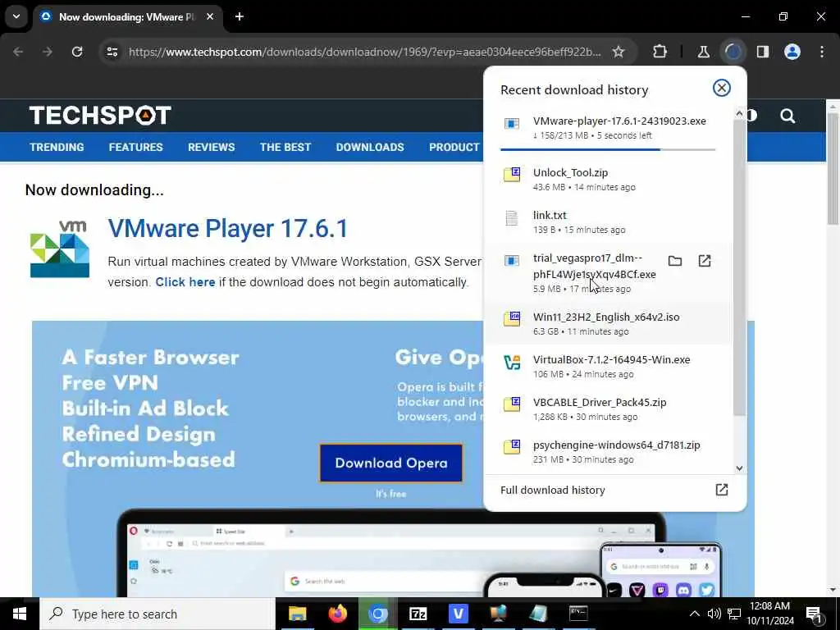Viewport: 840px width, 630px height.
Task: Open 7-Zip from the taskbar
Action: 418,614
